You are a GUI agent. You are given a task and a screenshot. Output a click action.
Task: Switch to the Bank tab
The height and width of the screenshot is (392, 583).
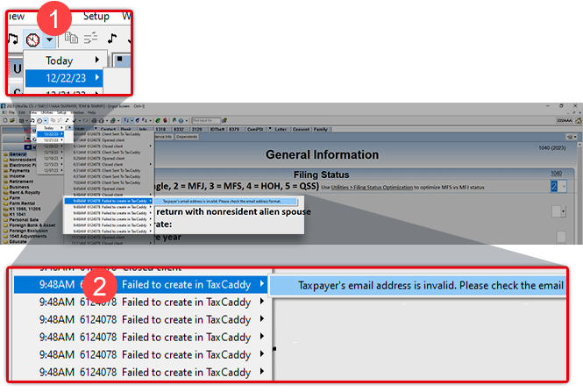click(x=126, y=130)
